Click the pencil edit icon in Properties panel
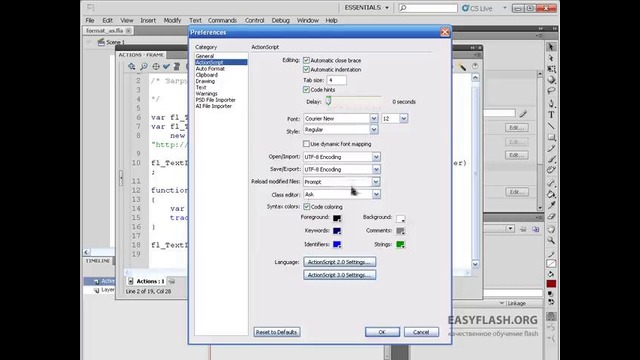This screenshot has height=360, width=640. tap(523, 113)
